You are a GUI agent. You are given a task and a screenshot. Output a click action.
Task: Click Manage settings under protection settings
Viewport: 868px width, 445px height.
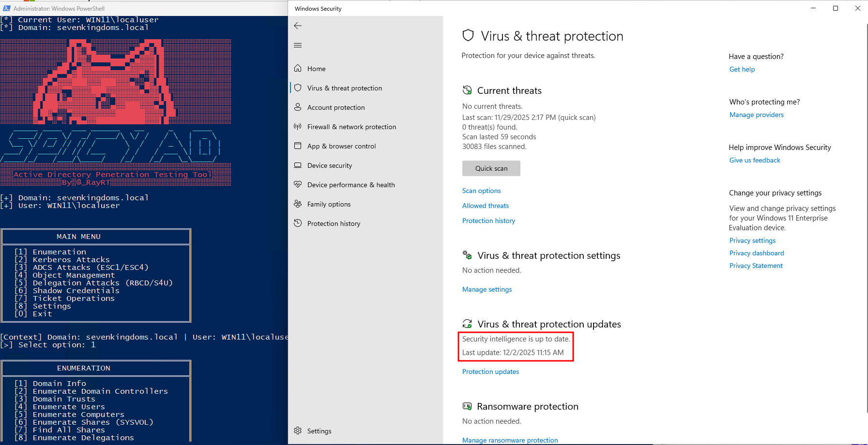(x=487, y=289)
